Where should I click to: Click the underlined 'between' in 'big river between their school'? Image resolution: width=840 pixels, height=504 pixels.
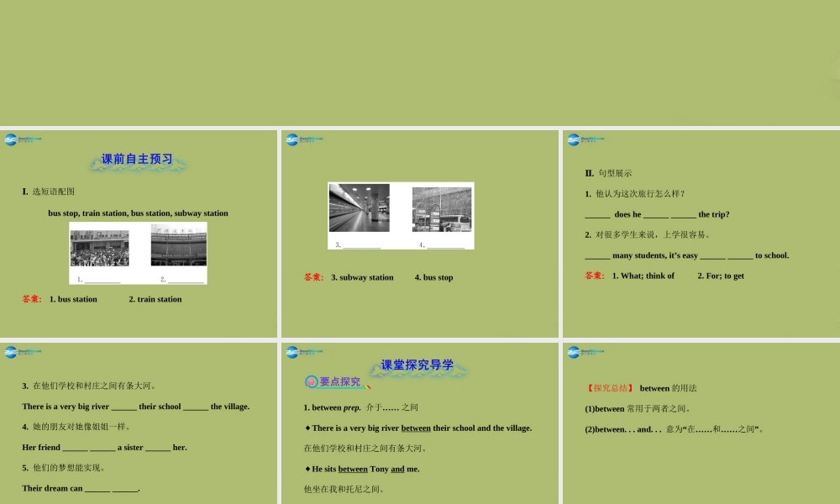coord(416,428)
